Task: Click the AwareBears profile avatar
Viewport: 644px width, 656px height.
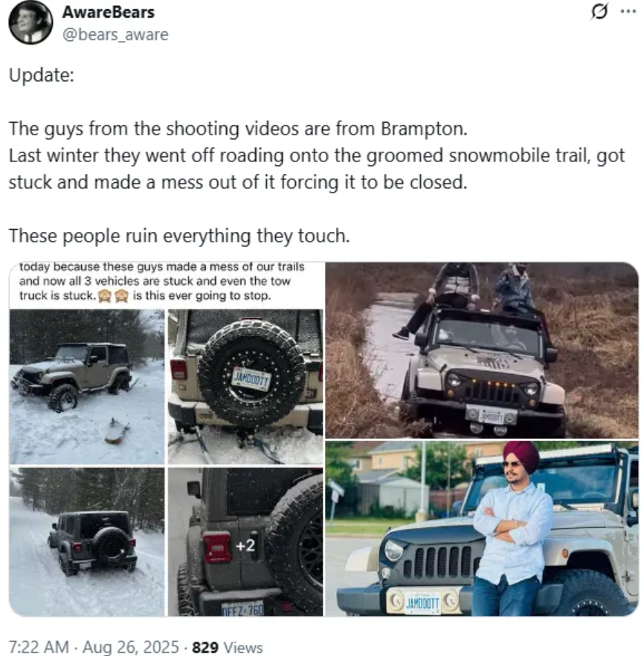Action: tap(30, 22)
